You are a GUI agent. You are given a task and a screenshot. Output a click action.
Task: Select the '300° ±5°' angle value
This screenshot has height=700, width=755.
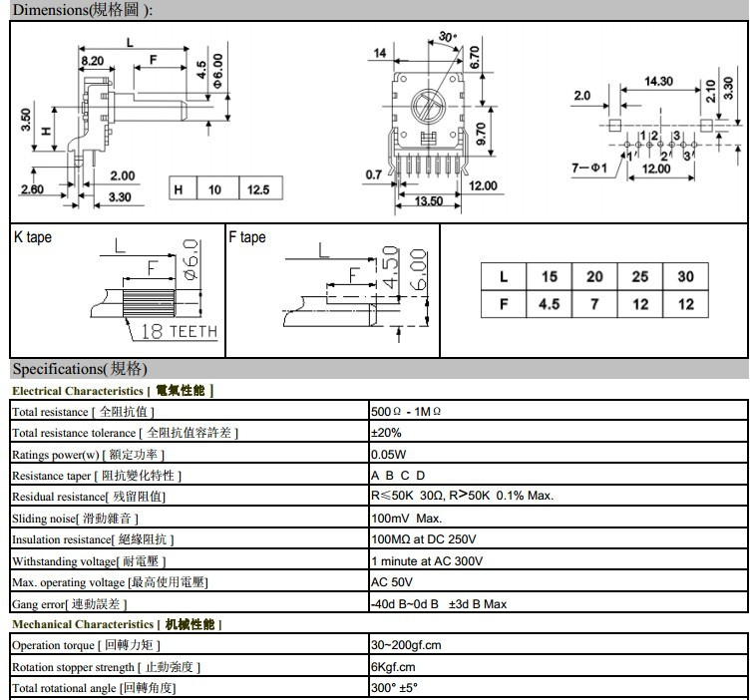[394, 687]
